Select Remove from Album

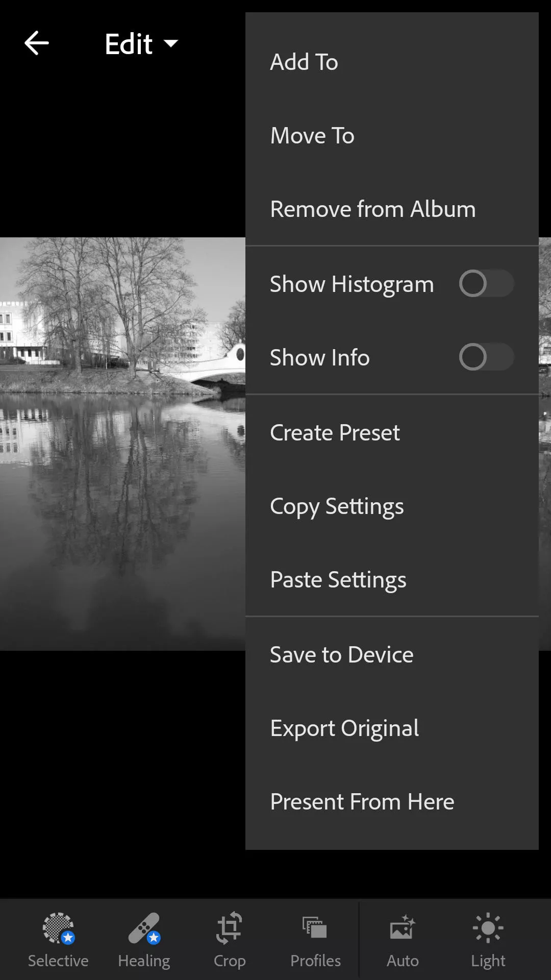tap(392, 209)
